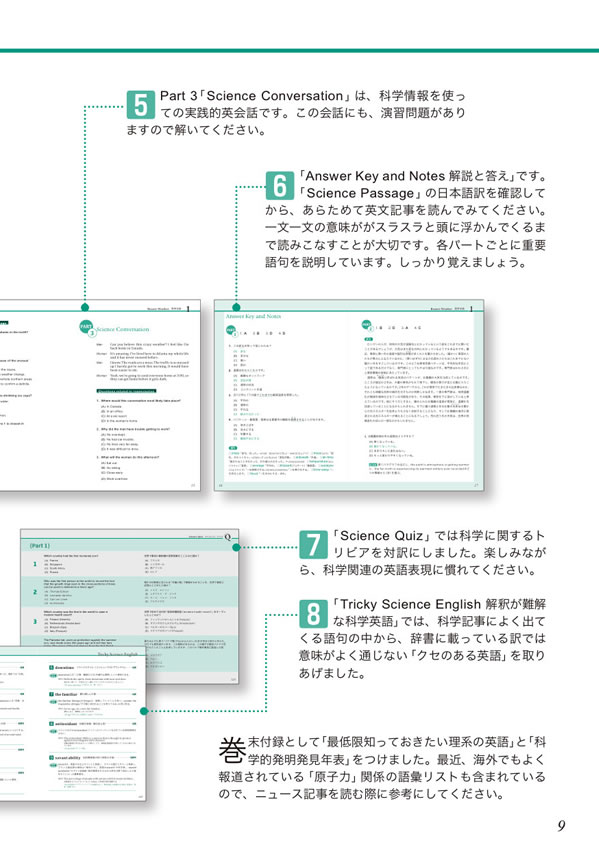The width and height of the screenshot is (599, 850).
Task: Click the line 'ますので解いてください。'
Action: [196, 130]
